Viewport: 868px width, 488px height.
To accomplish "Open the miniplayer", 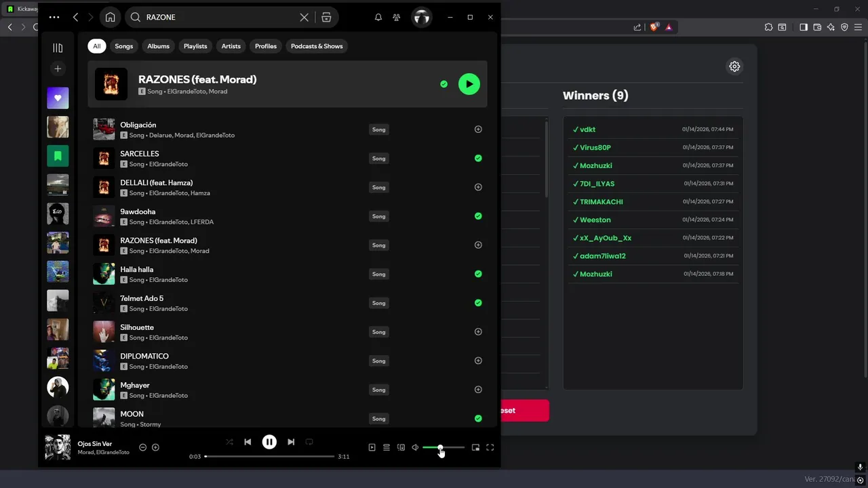I will coord(475,447).
